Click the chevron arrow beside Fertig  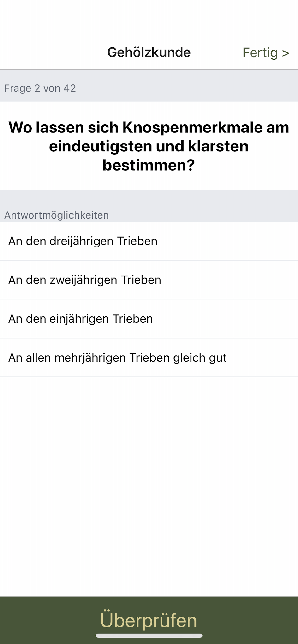(x=286, y=53)
